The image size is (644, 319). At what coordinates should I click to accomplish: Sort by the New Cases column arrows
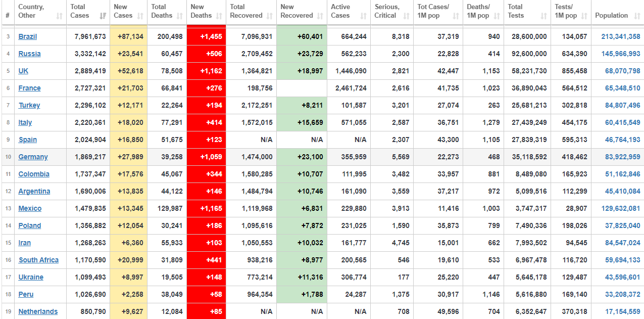coord(141,16)
